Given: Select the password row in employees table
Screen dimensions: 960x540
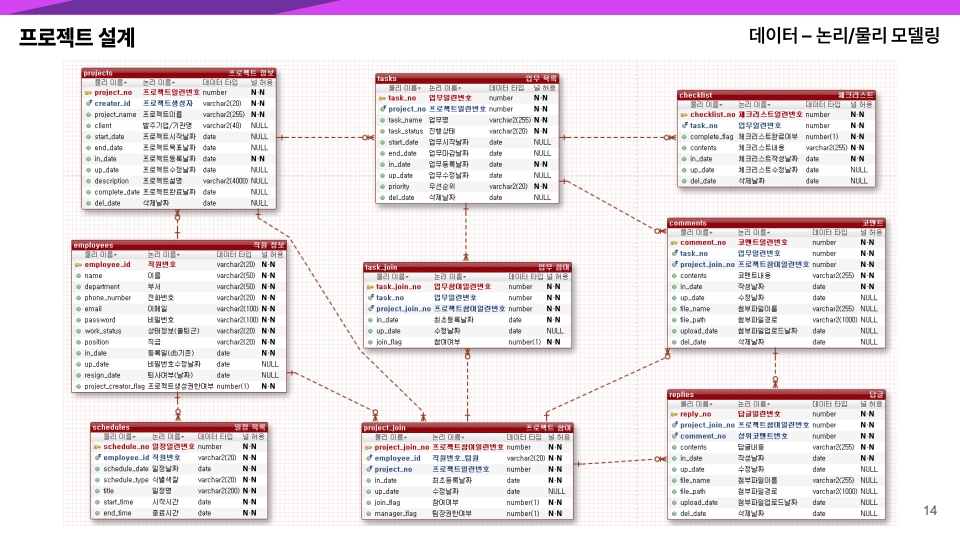Looking at the screenshot, I should pos(179,320).
